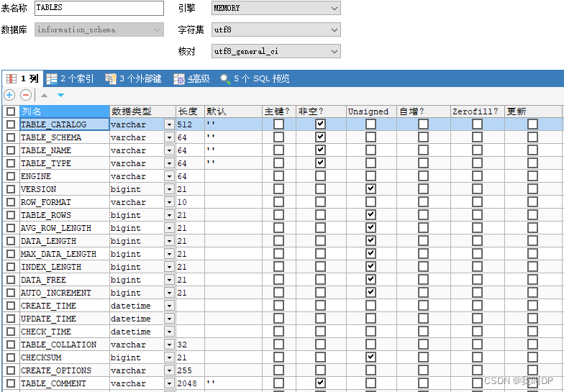This screenshot has width=564, height=392.
Task: Uncheck Unsigned for VERSION row
Action: pyautogui.click(x=370, y=188)
